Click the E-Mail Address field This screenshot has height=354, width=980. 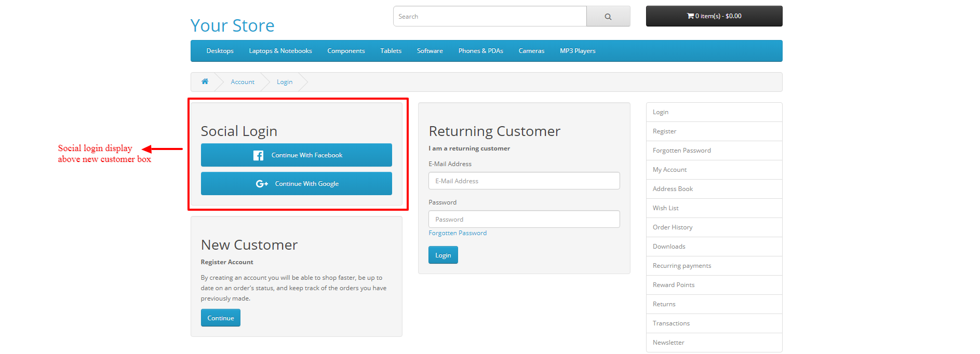(x=523, y=181)
